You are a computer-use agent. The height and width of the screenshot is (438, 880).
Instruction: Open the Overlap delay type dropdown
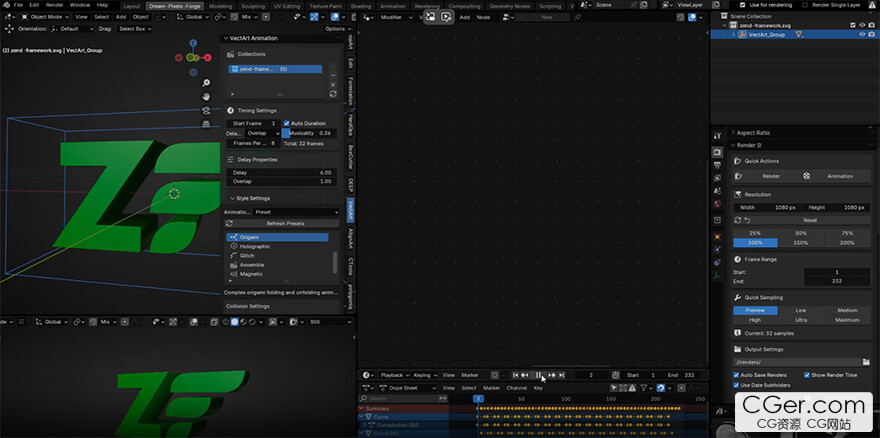[263, 134]
